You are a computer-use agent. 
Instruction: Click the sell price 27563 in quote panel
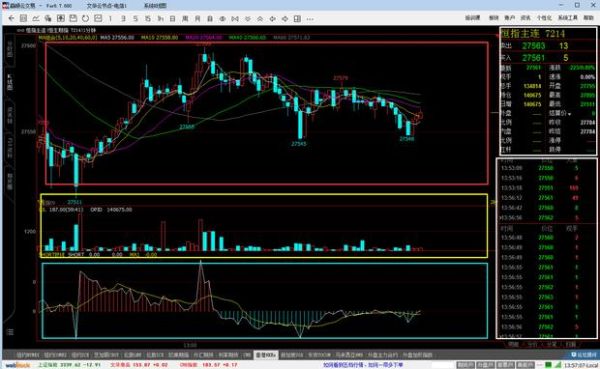(x=533, y=46)
